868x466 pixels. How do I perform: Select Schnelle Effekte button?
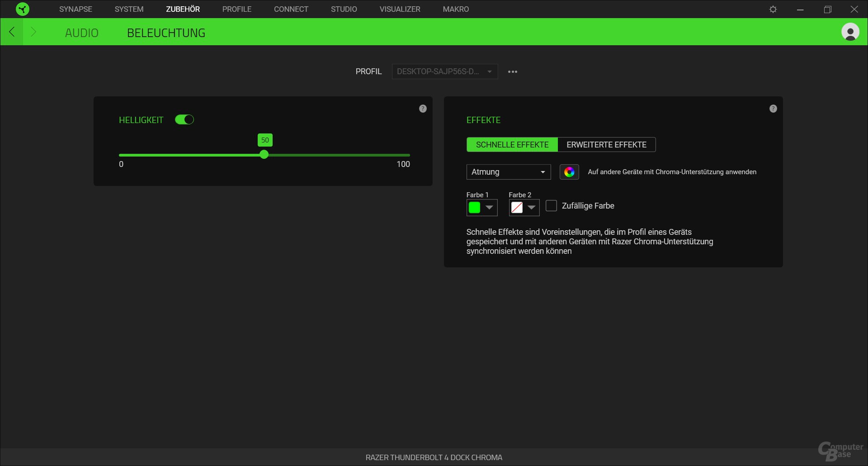coord(512,145)
